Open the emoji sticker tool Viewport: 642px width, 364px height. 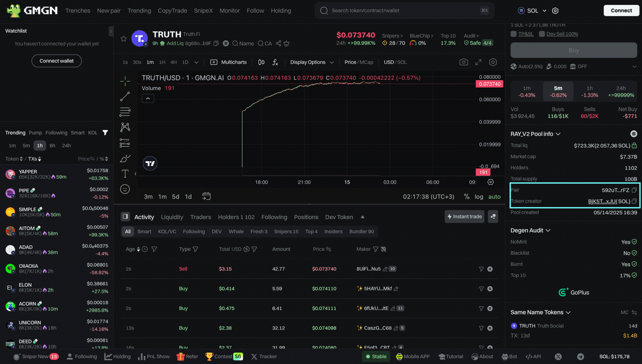[x=125, y=189]
